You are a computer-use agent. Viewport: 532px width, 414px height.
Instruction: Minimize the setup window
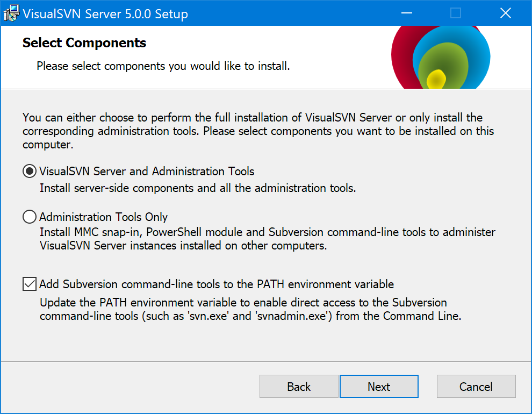(x=406, y=13)
